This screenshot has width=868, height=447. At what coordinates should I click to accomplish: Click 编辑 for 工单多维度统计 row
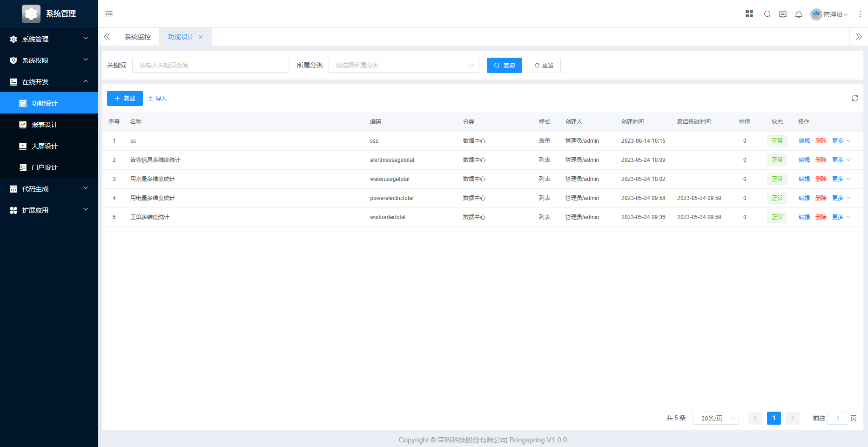tap(804, 217)
